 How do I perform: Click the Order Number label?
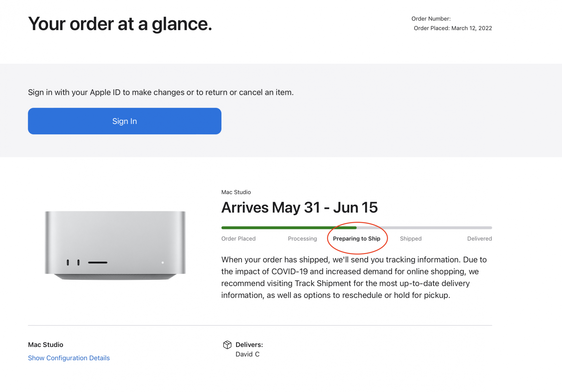(x=431, y=19)
